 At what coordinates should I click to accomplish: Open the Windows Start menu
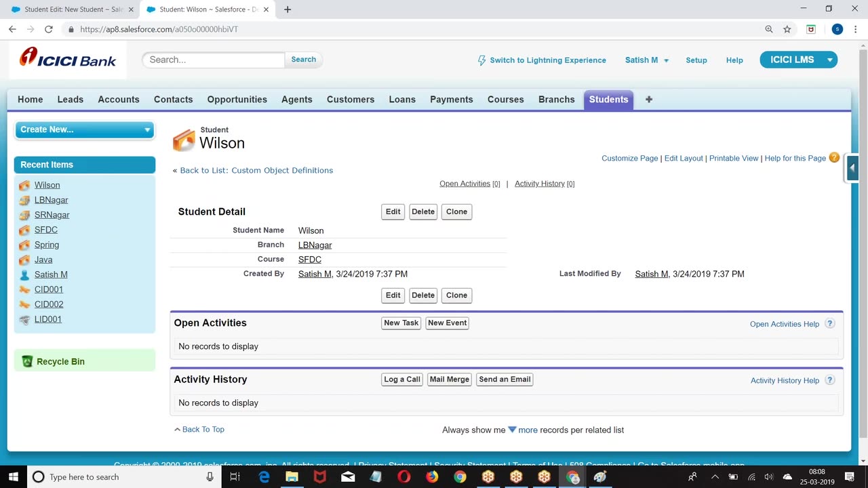14,476
